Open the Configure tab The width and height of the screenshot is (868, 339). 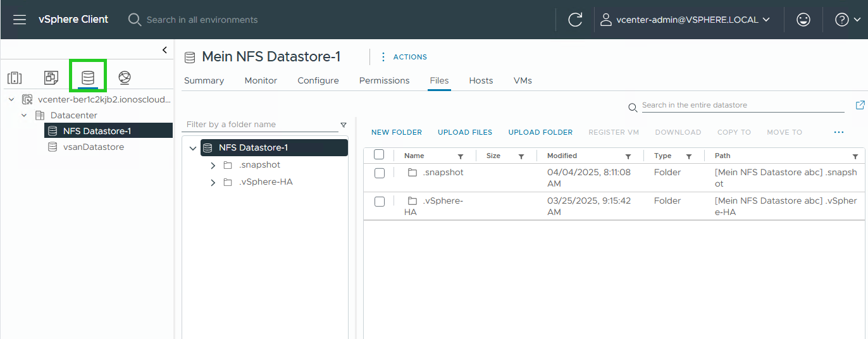pos(318,80)
